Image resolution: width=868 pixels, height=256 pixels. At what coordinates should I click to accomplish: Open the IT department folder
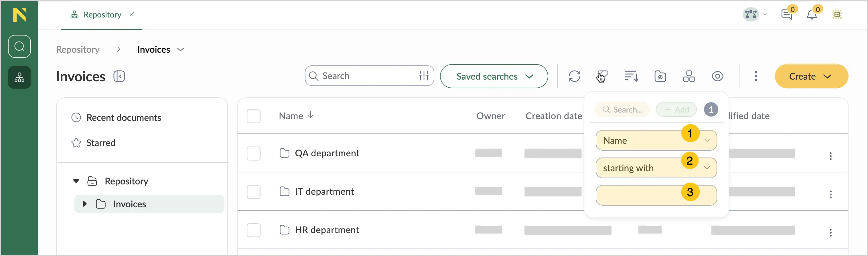pyautogui.click(x=324, y=192)
